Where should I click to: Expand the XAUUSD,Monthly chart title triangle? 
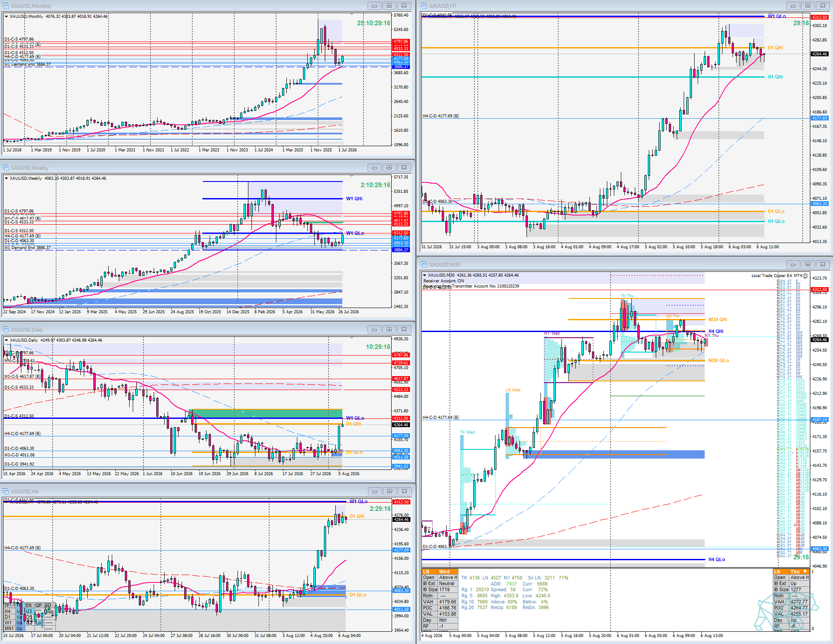click(x=6, y=17)
